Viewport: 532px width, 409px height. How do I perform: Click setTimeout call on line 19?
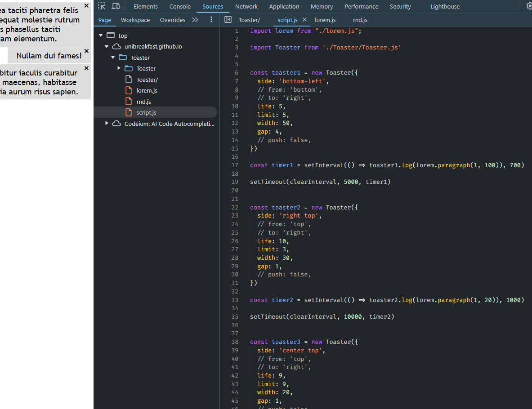268,182
